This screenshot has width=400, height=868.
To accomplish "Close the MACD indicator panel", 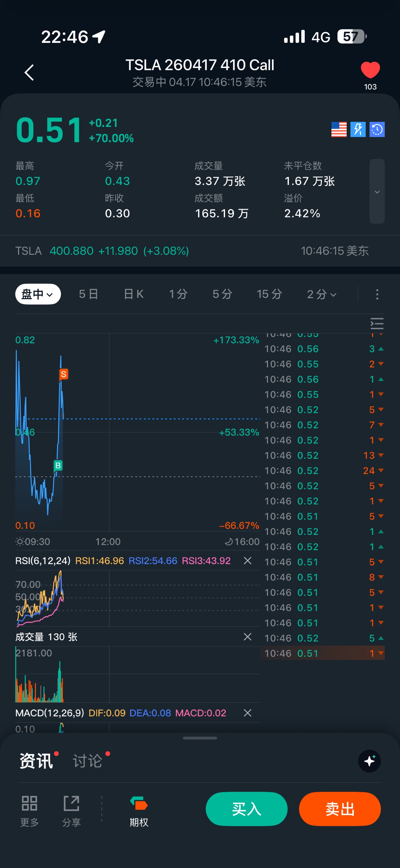I will pyautogui.click(x=248, y=713).
